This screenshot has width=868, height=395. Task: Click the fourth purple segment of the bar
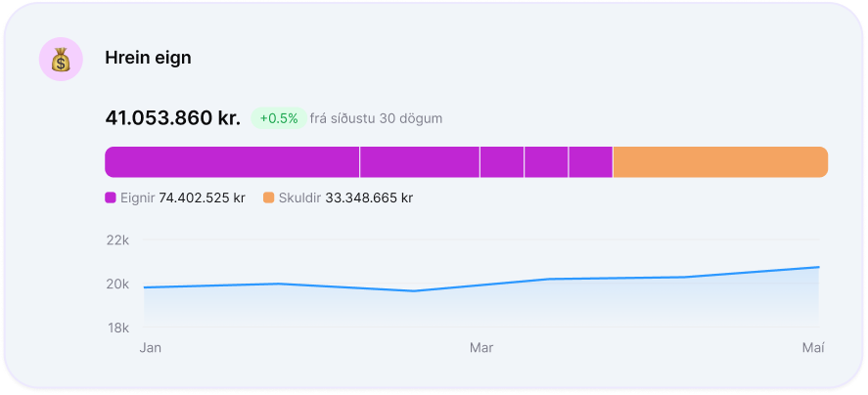click(546, 162)
